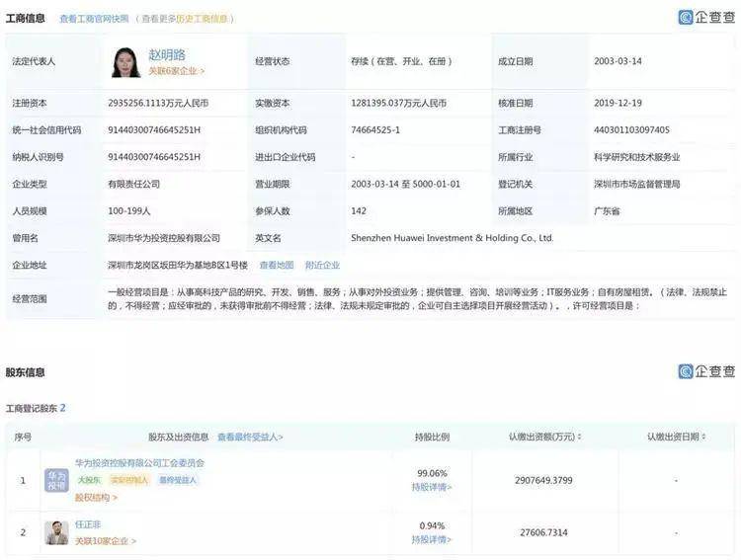Screen dimensions: 741x560
Task: Click the 实际控制人 tag
Action: click(x=129, y=480)
